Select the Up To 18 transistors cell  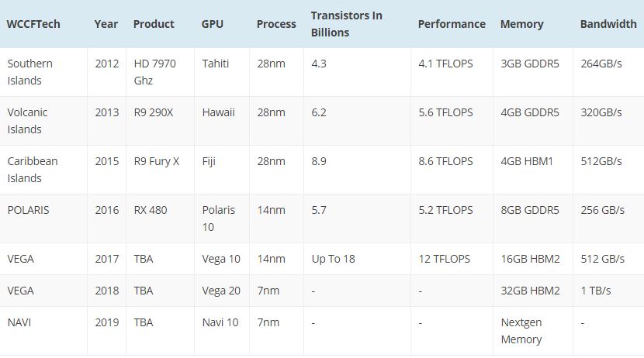click(x=333, y=259)
